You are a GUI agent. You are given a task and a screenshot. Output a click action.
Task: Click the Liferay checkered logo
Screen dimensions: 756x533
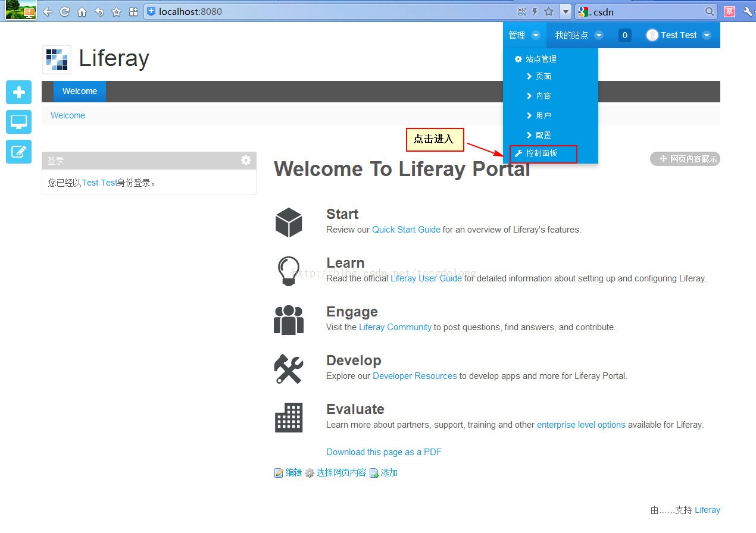57,59
